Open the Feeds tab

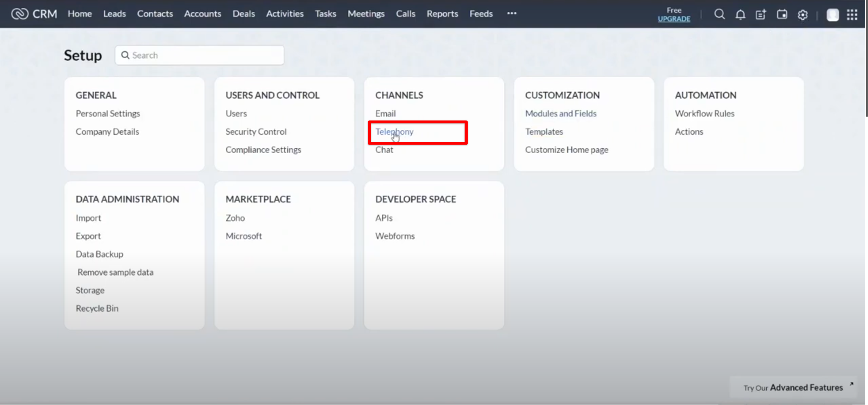point(481,14)
